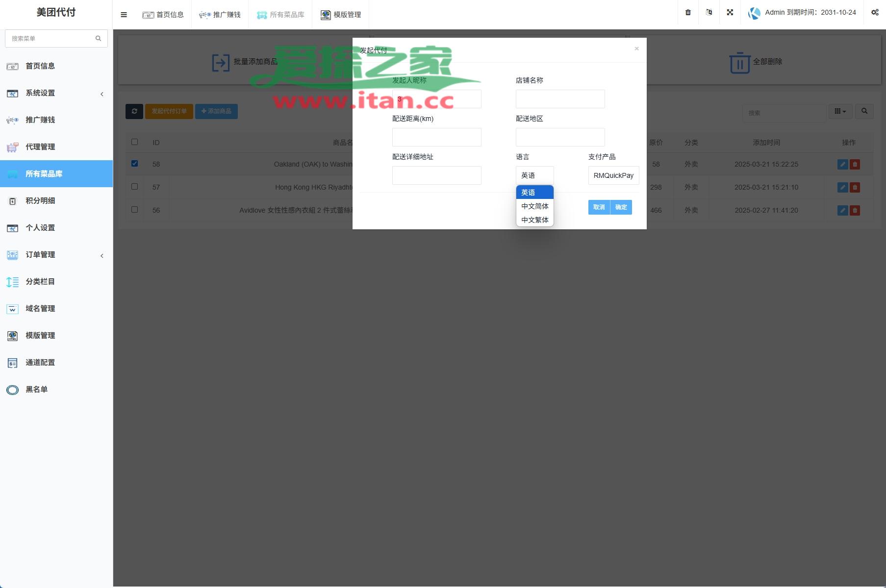
Task: Click the 店铺名称 input field
Action: [x=560, y=99]
